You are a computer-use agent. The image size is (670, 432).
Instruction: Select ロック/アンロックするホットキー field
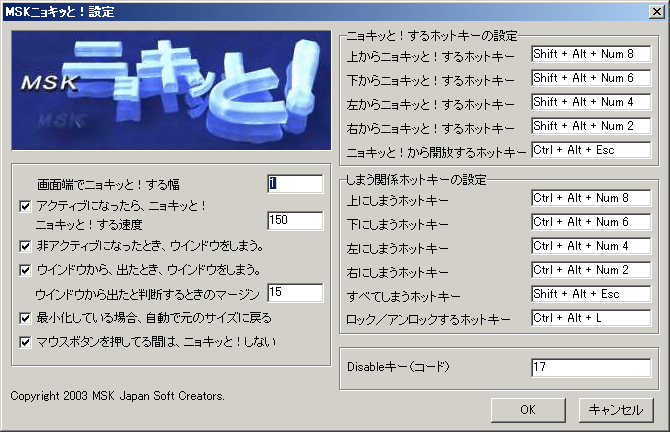(x=591, y=318)
